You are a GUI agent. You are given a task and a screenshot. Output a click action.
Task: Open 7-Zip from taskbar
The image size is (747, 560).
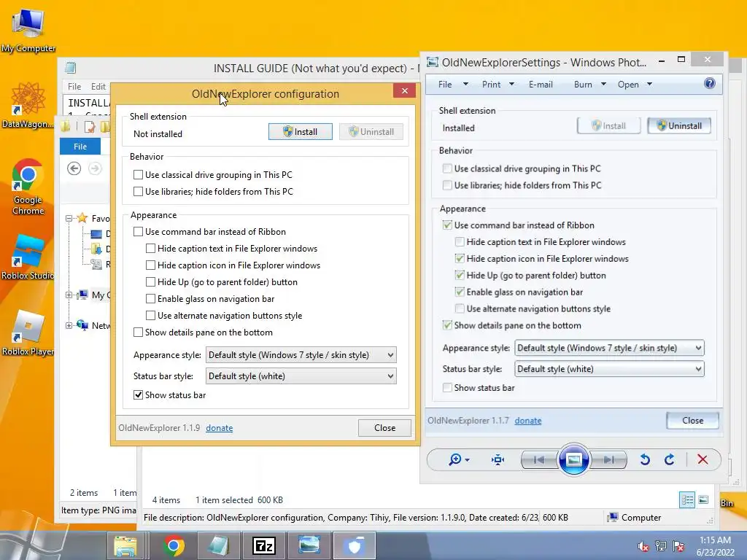264,545
